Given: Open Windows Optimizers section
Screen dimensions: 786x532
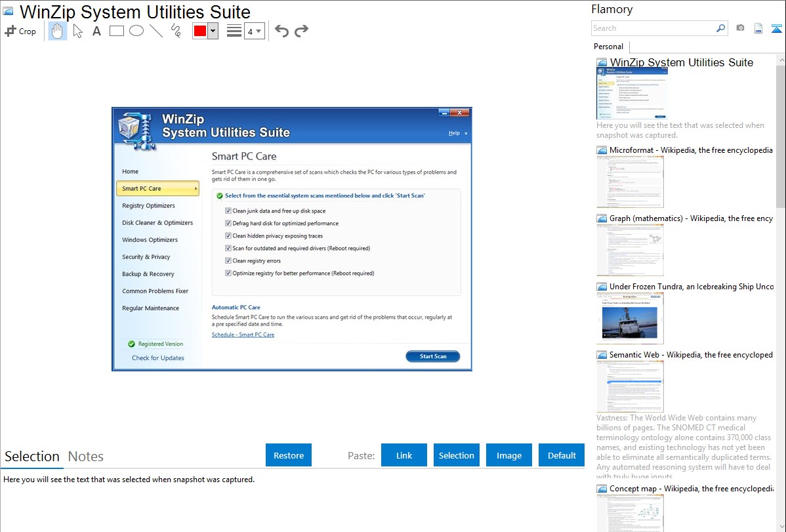Looking at the screenshot, I should [x=150, y=239].
